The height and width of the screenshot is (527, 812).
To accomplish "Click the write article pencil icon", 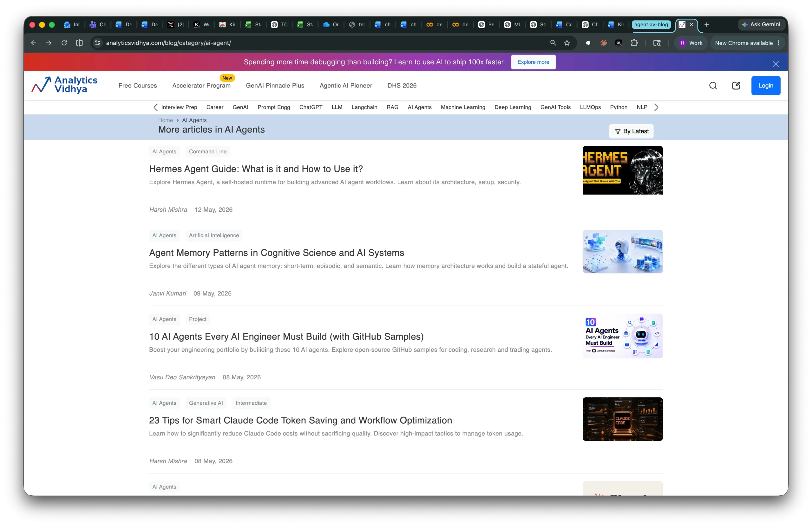I will pos(736,86).
